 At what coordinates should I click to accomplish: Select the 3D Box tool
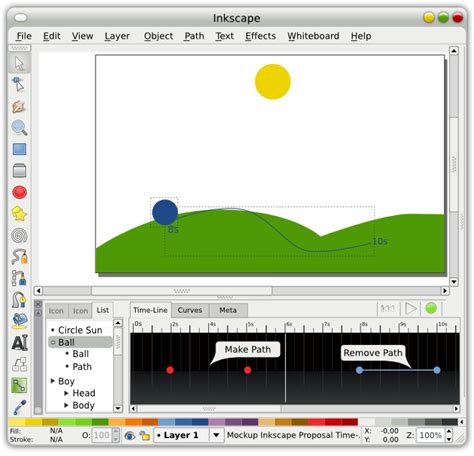pyautogui.click(x=19, y=170)
